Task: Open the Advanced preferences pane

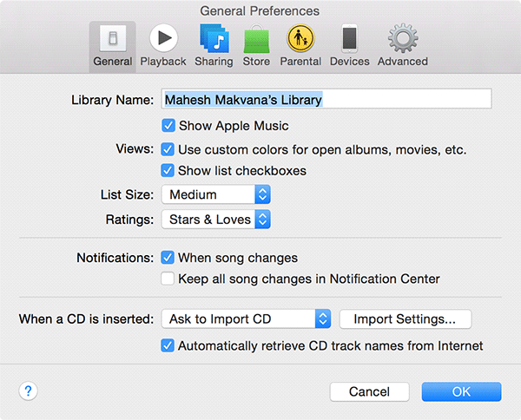Action: (403, 46)
